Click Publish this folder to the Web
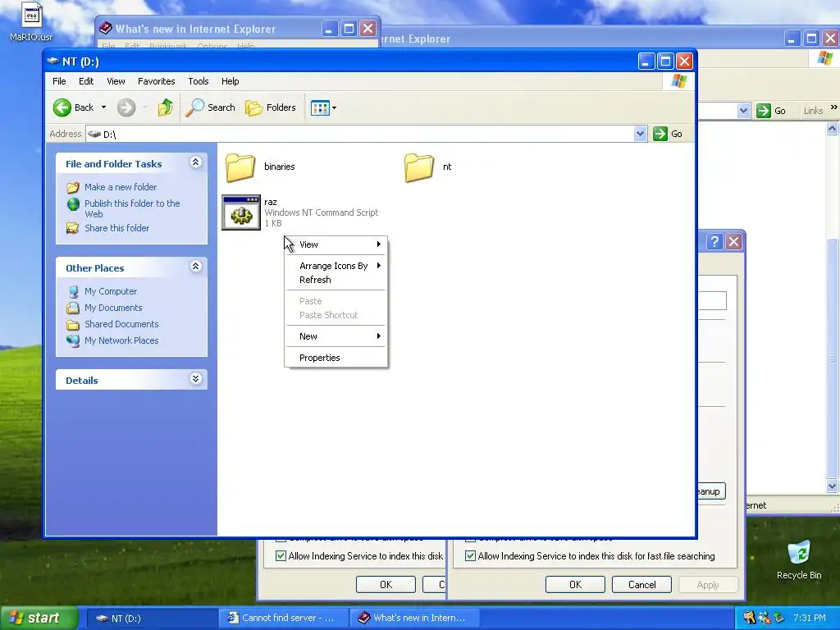This screenshot has height=630, width=840. pyautogui.click(x=132, y=208)
